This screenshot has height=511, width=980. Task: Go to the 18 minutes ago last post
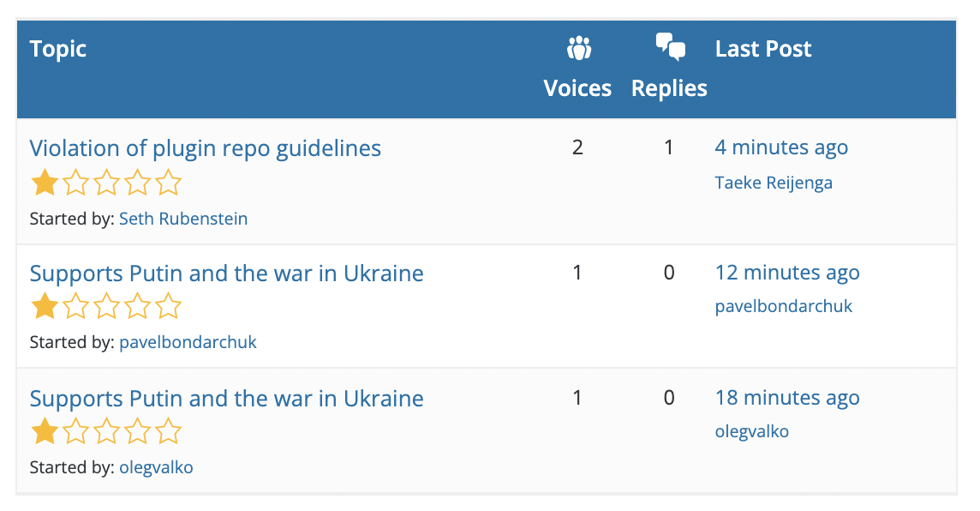[x=787, y=398]
